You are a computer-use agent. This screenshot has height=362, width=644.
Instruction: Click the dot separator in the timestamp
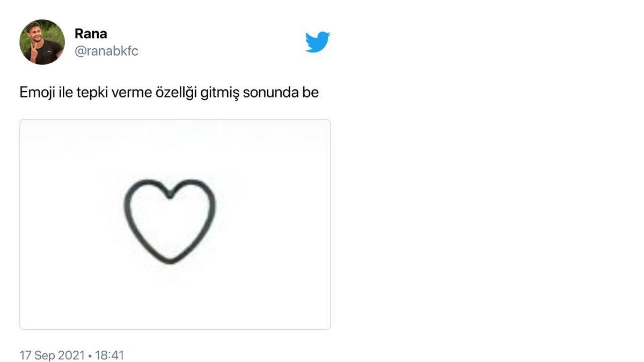coord(90,354)
